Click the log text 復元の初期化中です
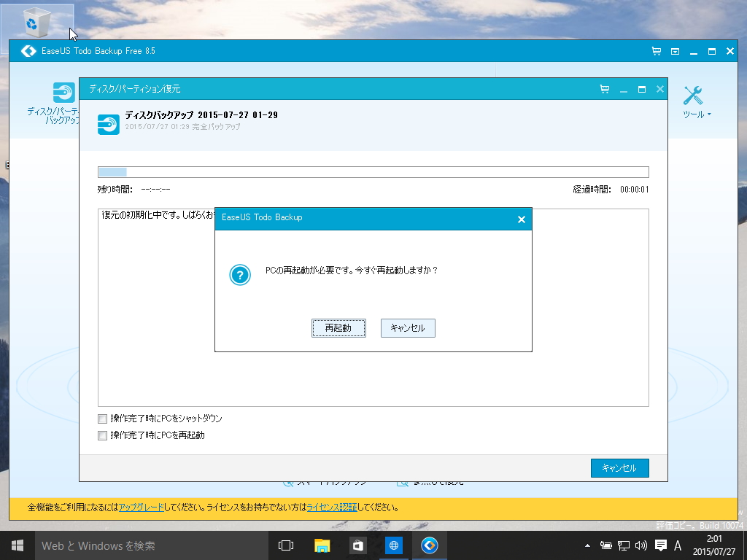The width and height of the screenshot is (747, 560). 158,215
